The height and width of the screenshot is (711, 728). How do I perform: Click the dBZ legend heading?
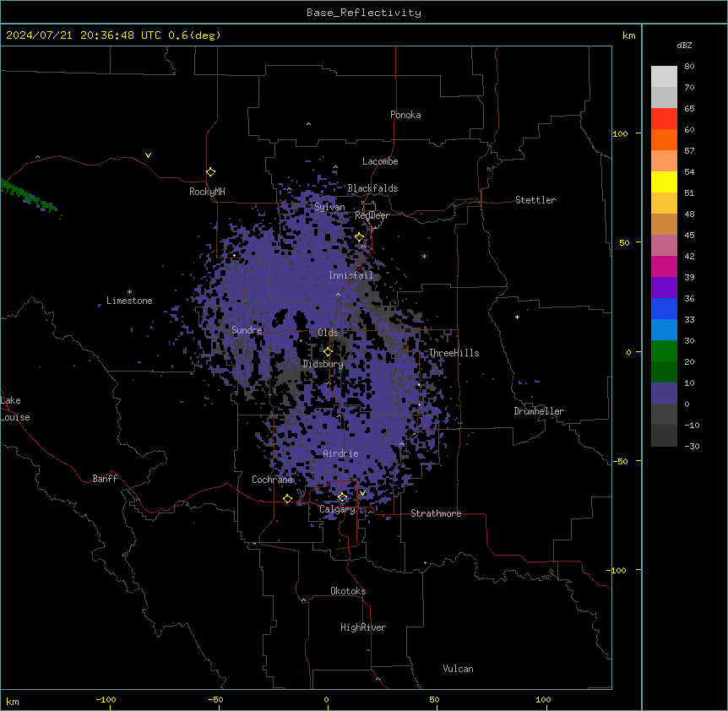(x=684, y=45)
